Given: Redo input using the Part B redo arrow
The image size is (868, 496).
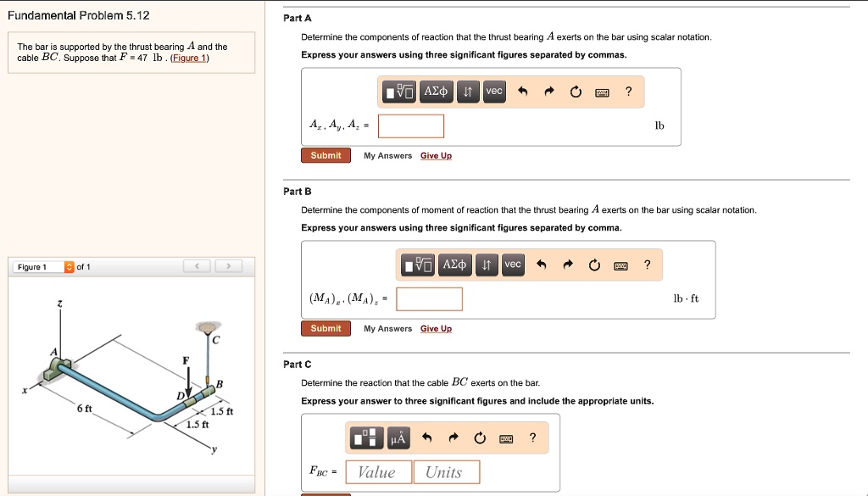Looking at the screenshot, I should [x=570, y=264].
